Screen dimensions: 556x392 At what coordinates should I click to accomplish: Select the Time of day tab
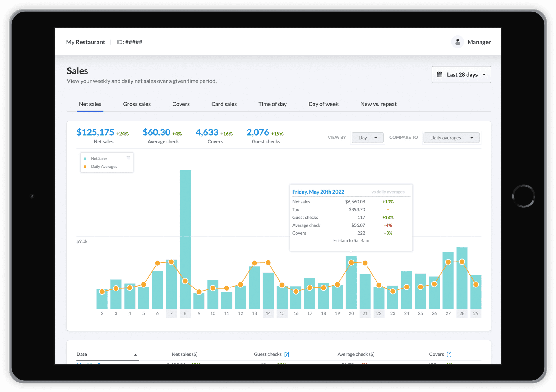[272, 104]
